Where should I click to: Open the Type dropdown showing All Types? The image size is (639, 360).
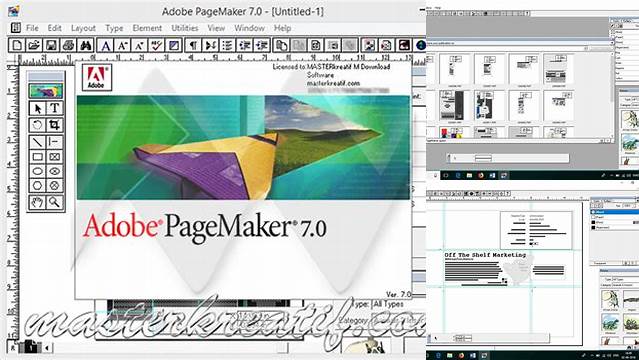[x=388, y=304]
